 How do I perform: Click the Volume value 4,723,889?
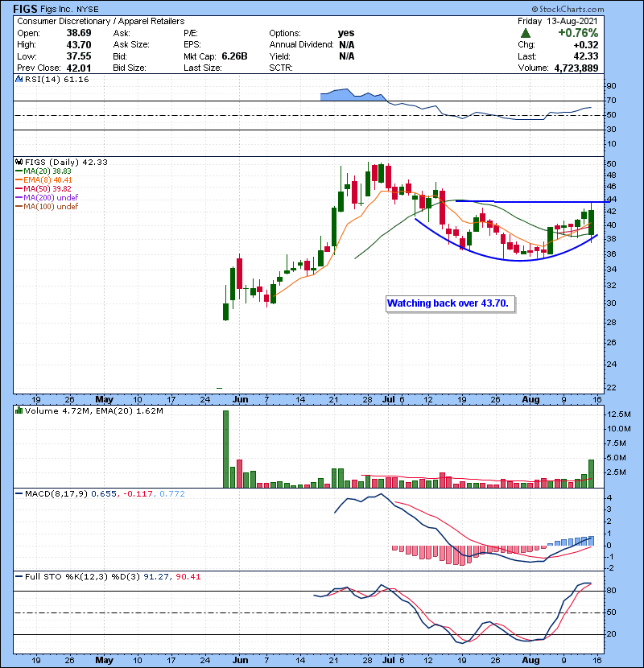click(x=576, y=68)
